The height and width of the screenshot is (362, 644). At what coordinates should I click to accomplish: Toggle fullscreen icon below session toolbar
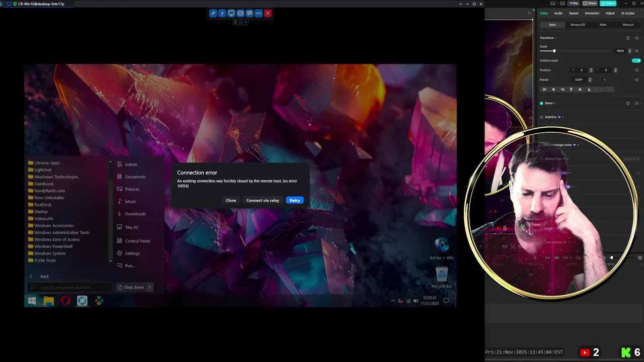point(240,22)
